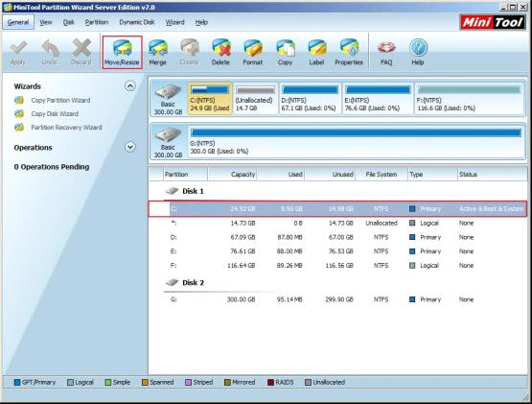Sort by the Used column header
This screenshot has height=404, width=532.
(281, 175)
